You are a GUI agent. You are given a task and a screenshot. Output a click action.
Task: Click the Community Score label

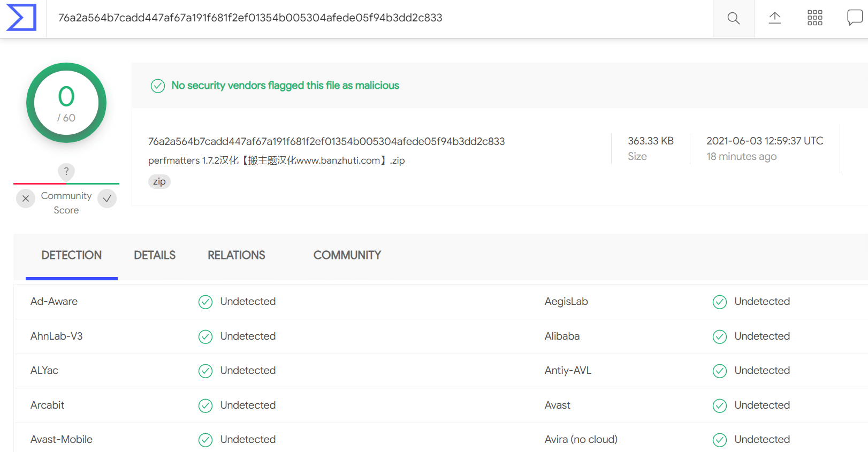click(x=66, y=203)
